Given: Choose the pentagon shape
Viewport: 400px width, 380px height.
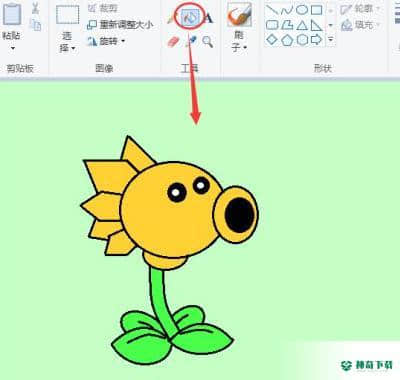Looking at the screenshot, I should (x=287, y=40).
